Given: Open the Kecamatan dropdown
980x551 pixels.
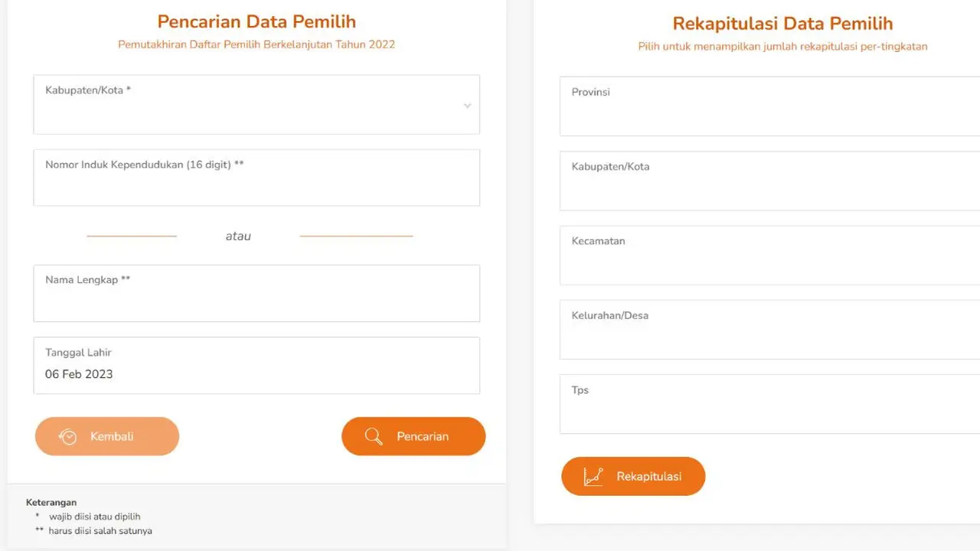Looking at the screenshot, I should click(766, 256).
